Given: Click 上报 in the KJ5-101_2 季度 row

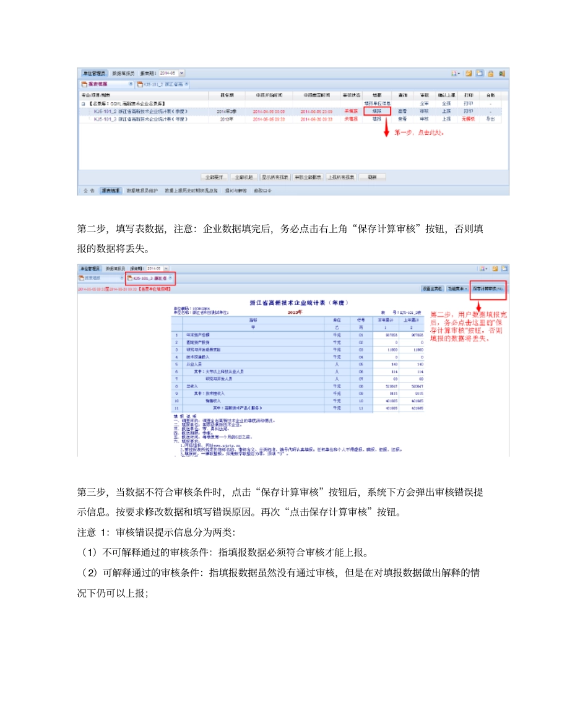Looking at the screenshot, I should (446, 111).
